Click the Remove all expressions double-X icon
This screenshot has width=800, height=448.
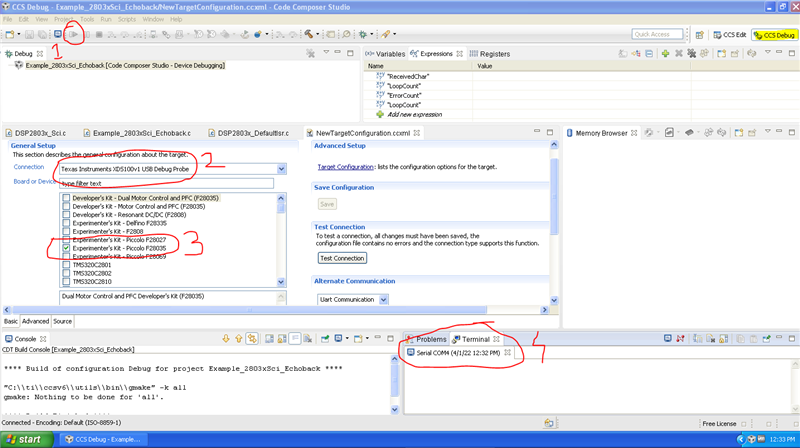coord(692,54)
